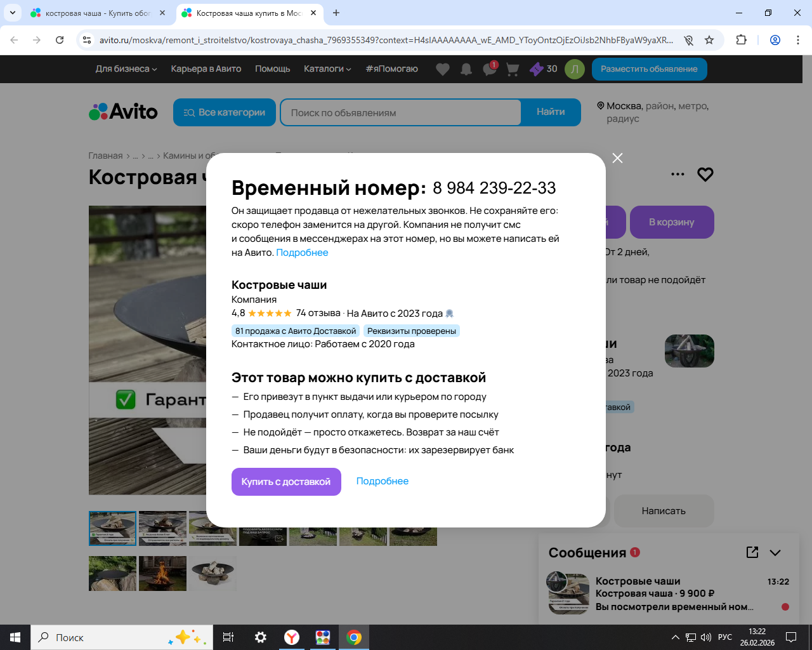Open 'Карьера в Авито' menu link
The image size is (812, 650).
(x=206, y=69)
